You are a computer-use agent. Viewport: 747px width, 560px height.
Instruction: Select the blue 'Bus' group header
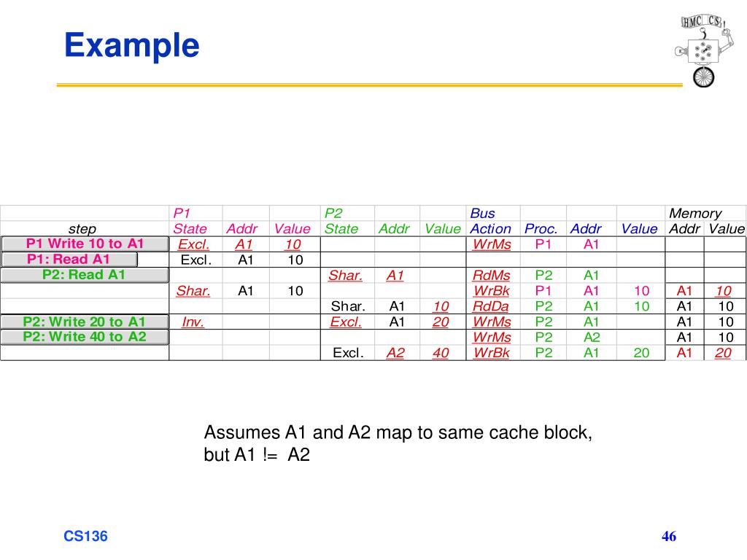482,213
